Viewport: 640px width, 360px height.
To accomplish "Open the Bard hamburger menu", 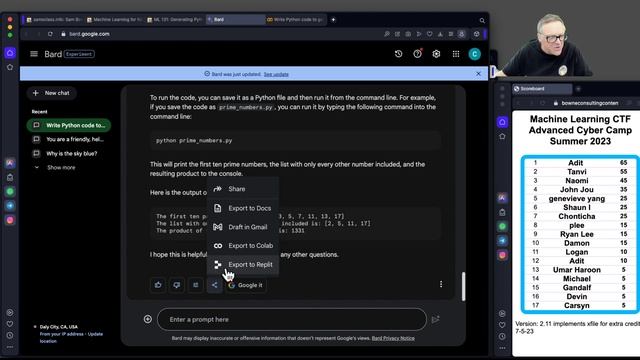I will click(34, 54).
